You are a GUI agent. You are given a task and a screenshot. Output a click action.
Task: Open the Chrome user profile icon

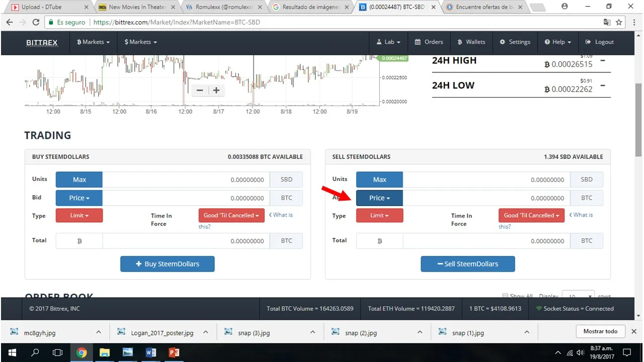(565, 7)
